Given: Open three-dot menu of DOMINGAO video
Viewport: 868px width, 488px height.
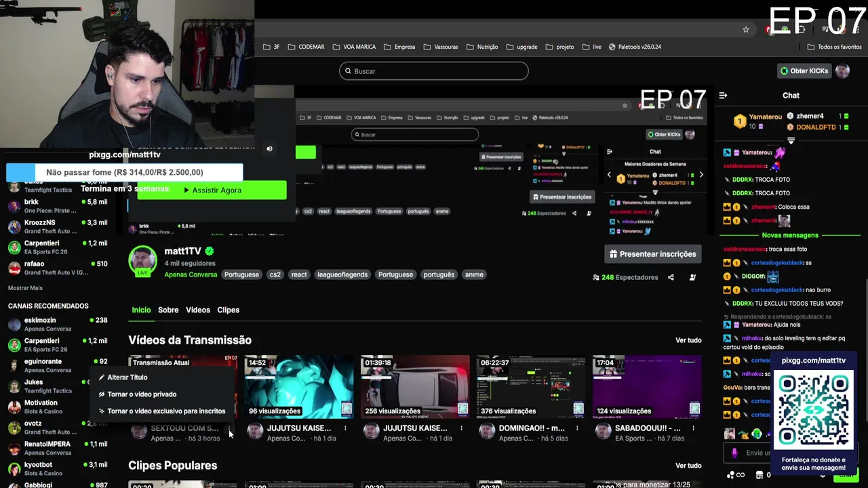Looking at the screenshot, I should (577, 428).
